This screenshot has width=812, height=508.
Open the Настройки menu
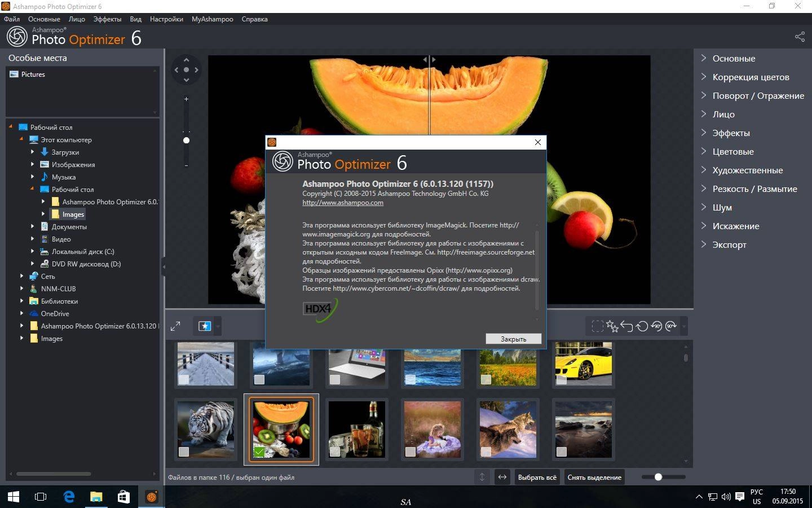coord(166,19)
